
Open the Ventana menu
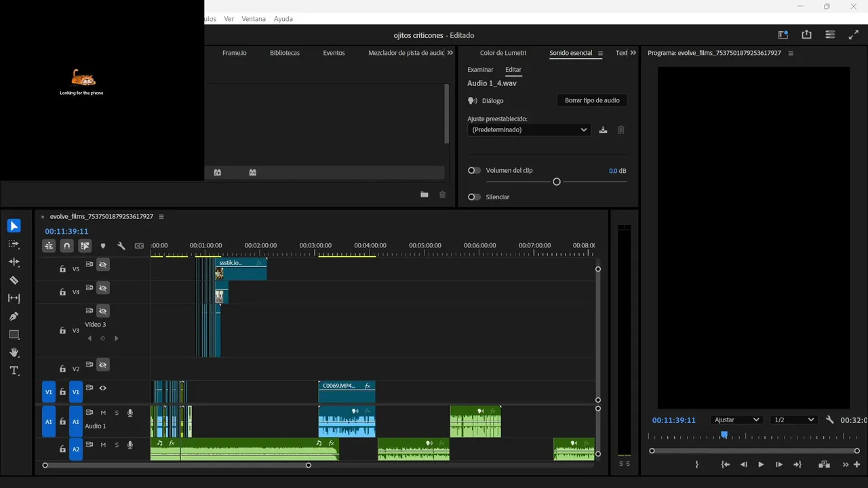click(254, 19)
